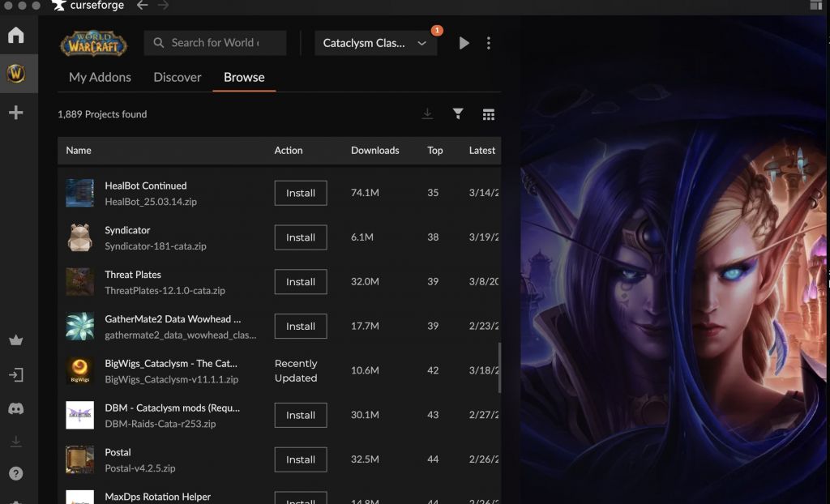Click the addon list vertical scrollbar
This screenshot has height=504, width=830.
click(499, 366)
